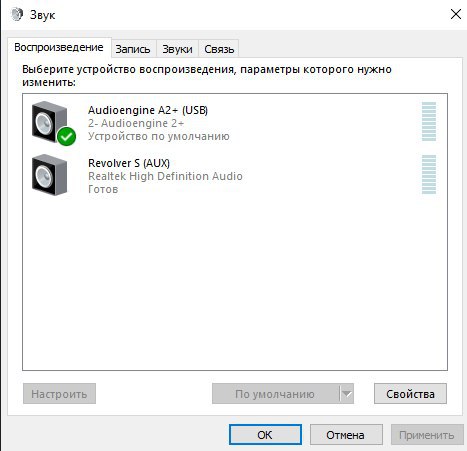This screenshot has width=467, height=451.
Task: Click the Revolver S volume level meter
Action: 429,174
